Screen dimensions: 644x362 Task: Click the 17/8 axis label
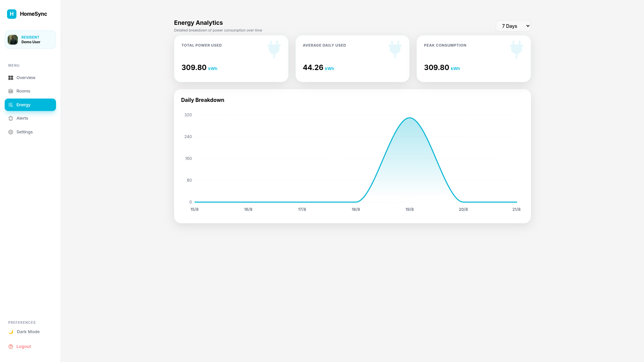(302, 209)
